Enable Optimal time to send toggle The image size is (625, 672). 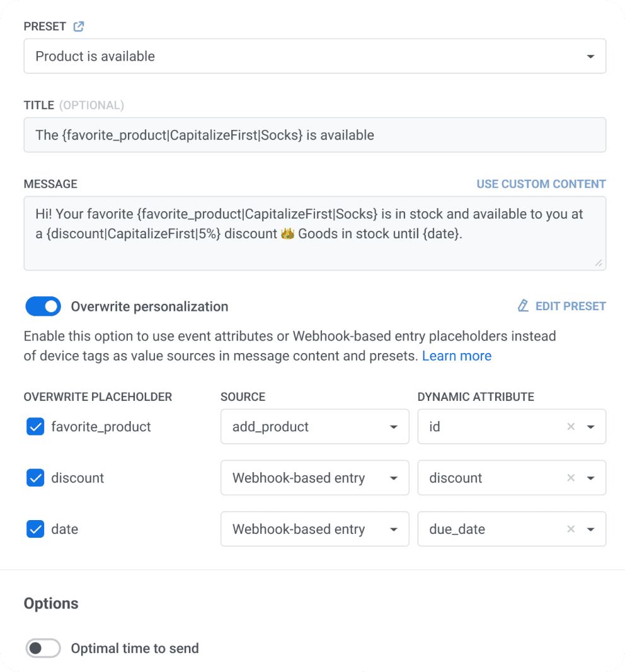(43, 648)
